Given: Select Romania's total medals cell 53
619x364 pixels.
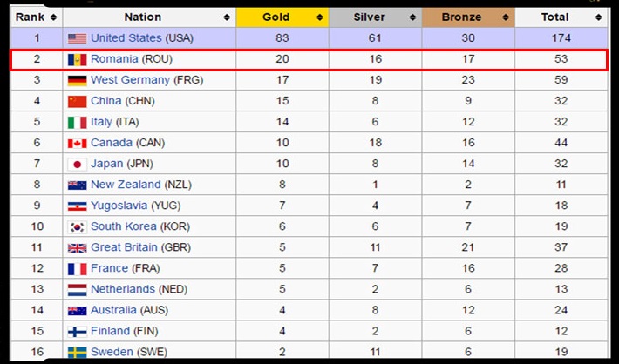Looking at the screenshot, I should tap(561, 59).
